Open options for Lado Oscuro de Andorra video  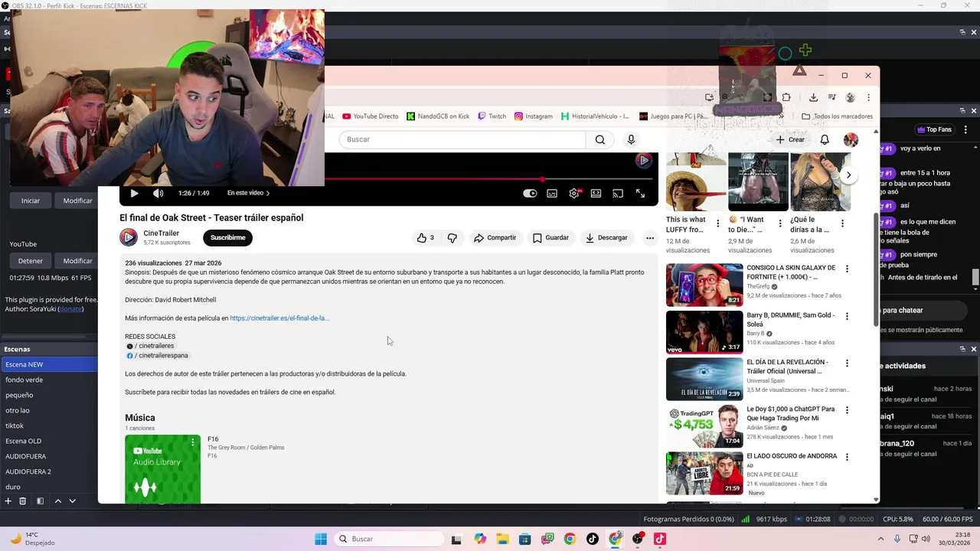tap(847, 457)
